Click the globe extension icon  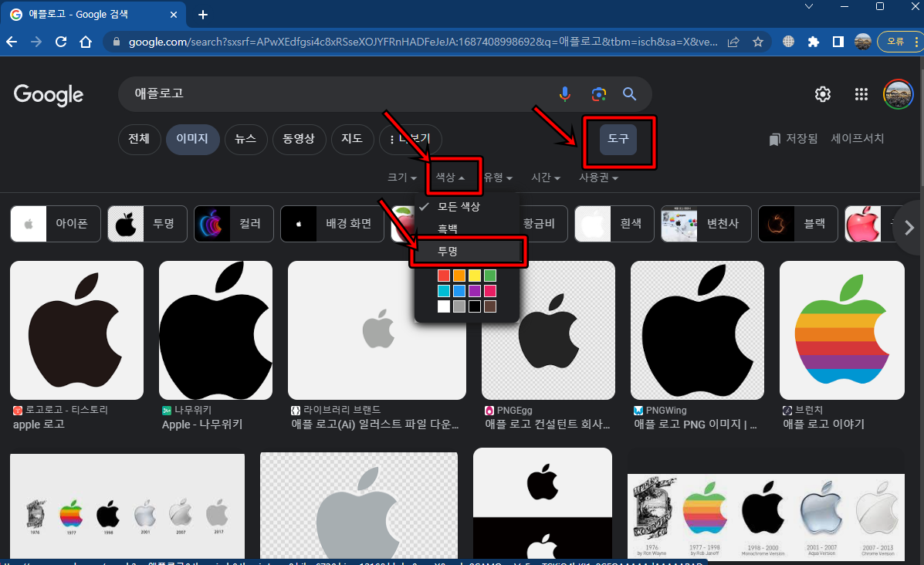[788, 42]
